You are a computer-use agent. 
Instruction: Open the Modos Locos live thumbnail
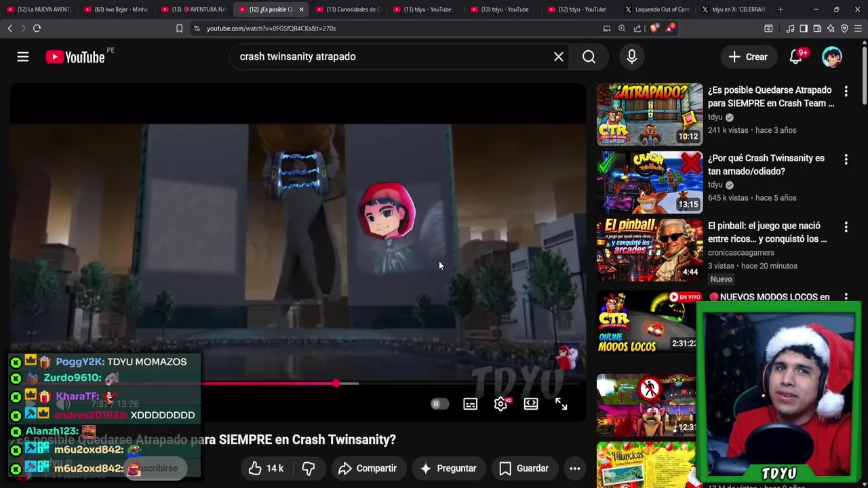point(646,322)
